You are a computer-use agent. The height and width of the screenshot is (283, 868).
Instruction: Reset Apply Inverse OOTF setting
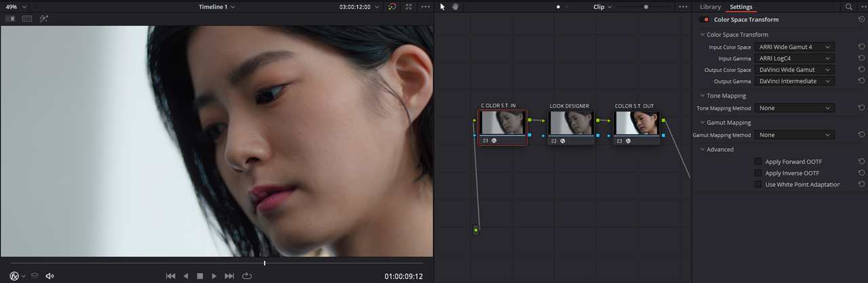861,173
